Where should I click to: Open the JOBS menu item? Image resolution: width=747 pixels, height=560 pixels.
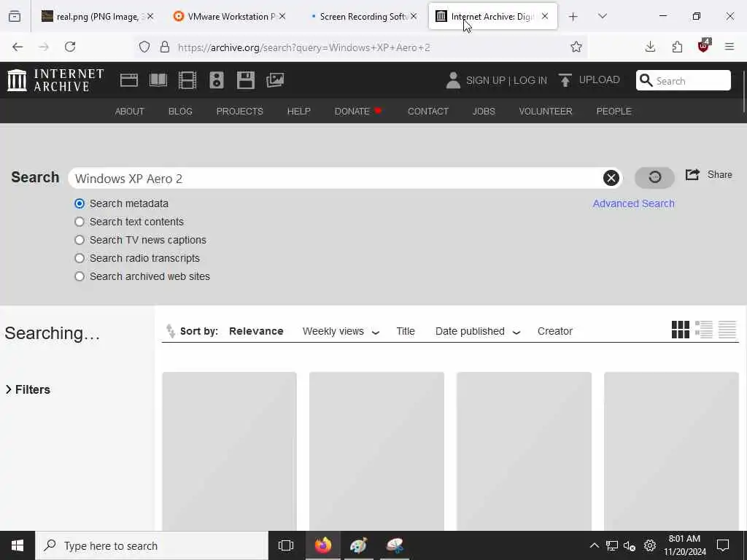point(484,111)
